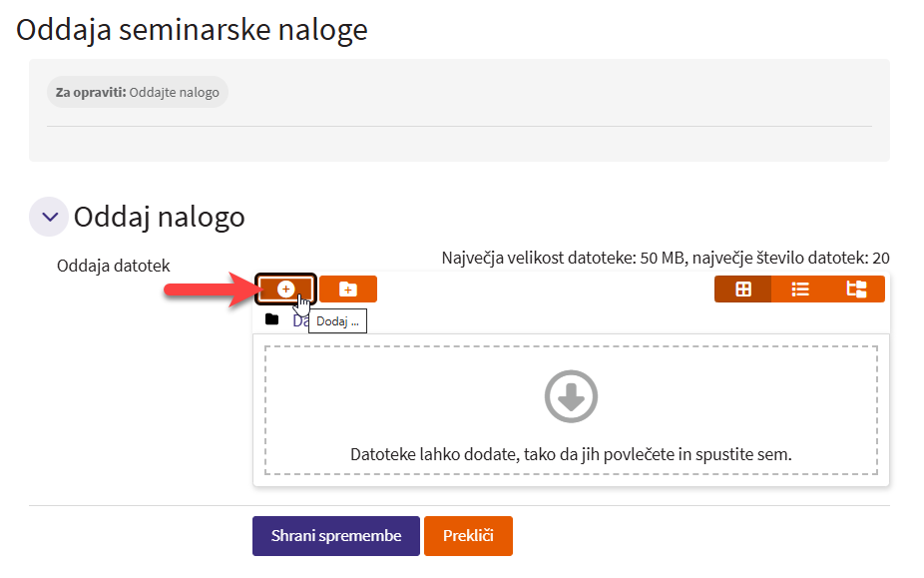Click the Oddaja seminarske naloge page title
The height and width of the screenshot is (578, 924).
coord(193,30)
